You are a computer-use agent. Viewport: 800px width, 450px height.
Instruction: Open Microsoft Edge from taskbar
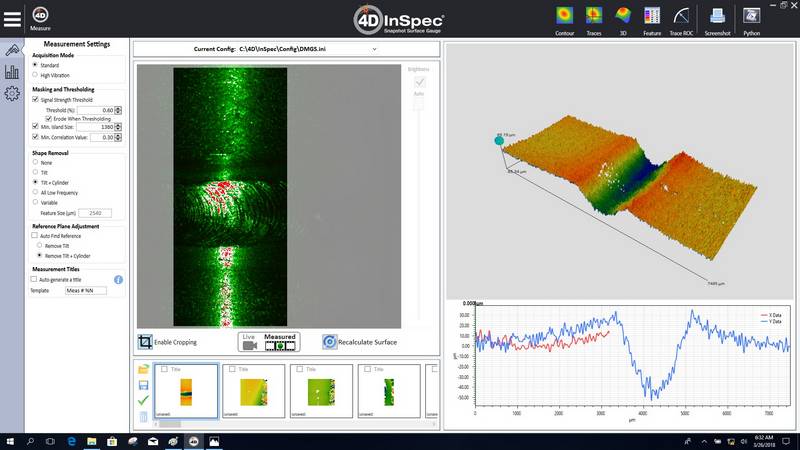coord(71,442)
